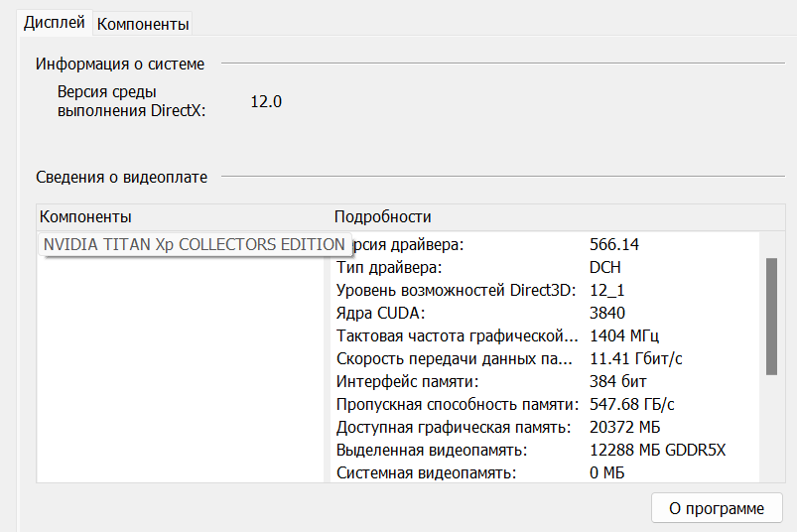
Task: Select the Доступная графическая память row
Action: pos(454,427)
